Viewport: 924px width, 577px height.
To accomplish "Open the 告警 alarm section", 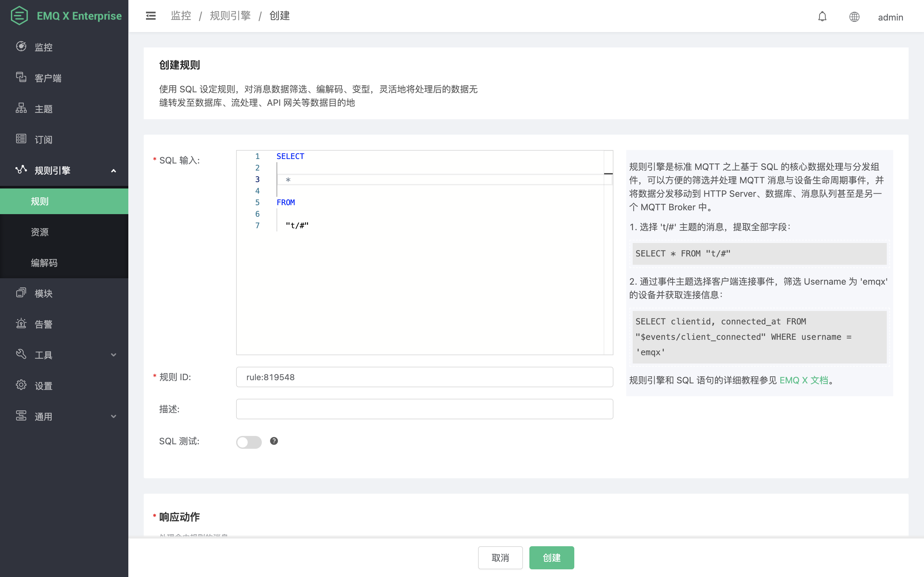I will pos(44,324).
